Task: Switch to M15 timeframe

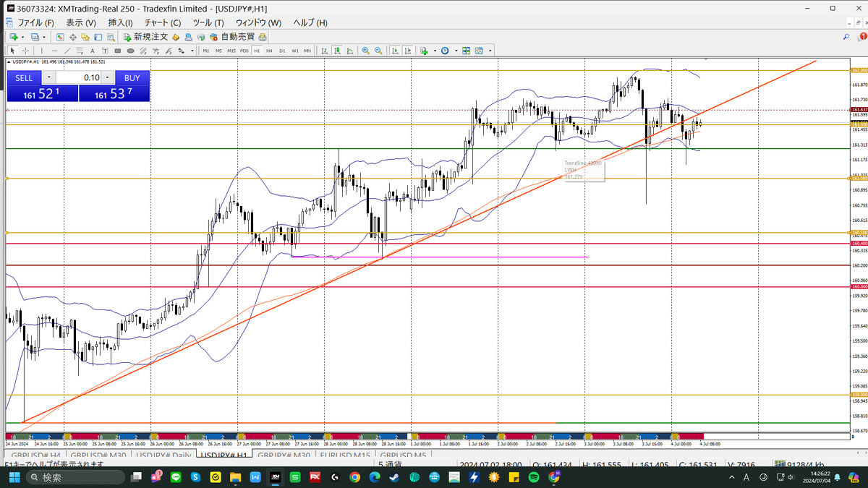Action: point(231,51)
